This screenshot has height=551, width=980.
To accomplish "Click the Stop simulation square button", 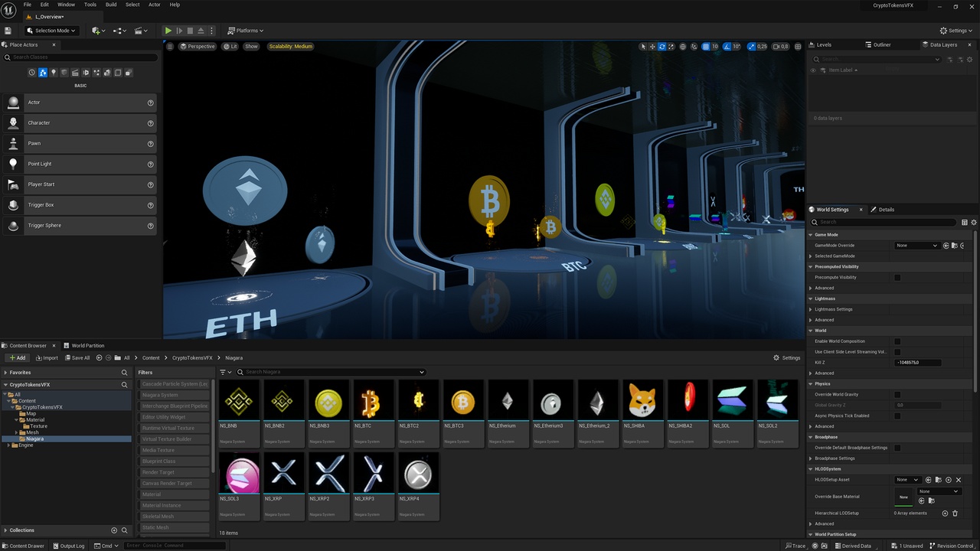I will (190, 31).
